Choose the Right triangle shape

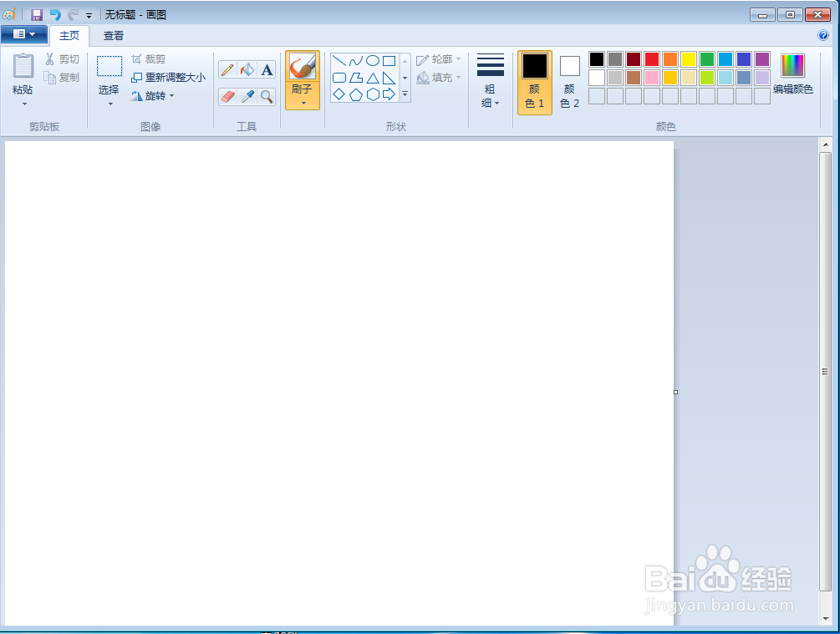pos(389,78)
